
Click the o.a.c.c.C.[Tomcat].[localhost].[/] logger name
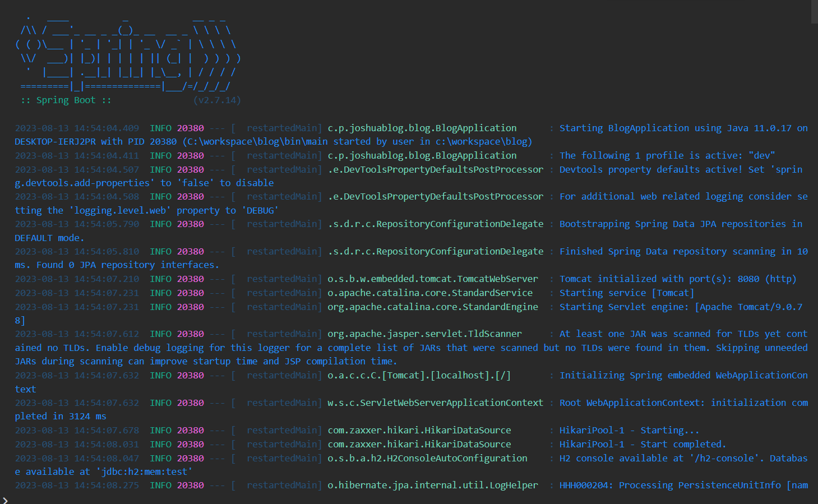click(419, 376)
